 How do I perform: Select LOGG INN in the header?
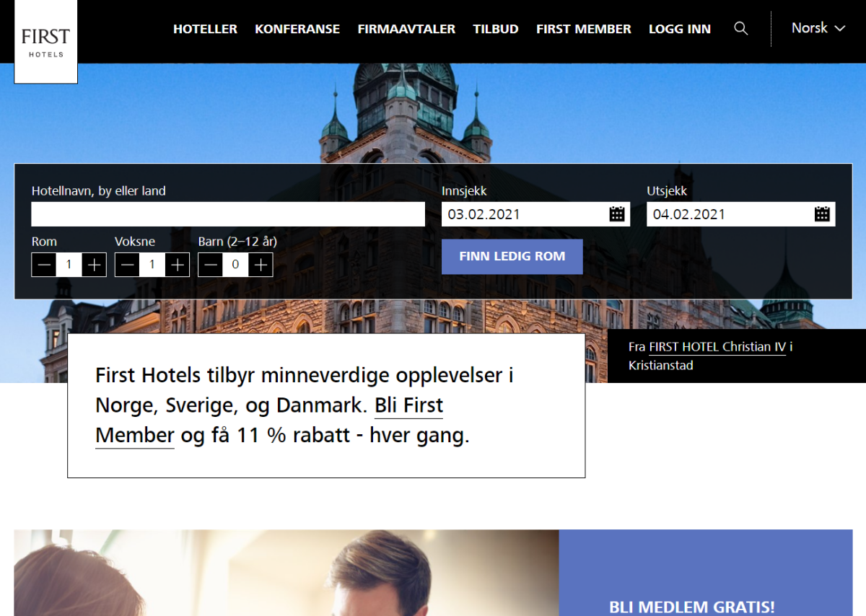pos(680,29)
